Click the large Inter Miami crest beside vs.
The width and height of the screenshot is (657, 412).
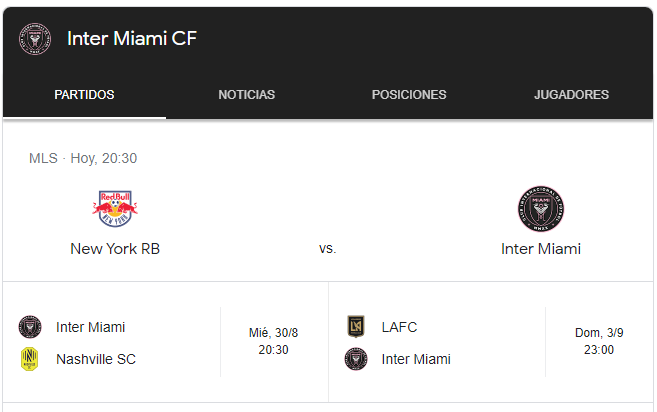click(540, 208)
